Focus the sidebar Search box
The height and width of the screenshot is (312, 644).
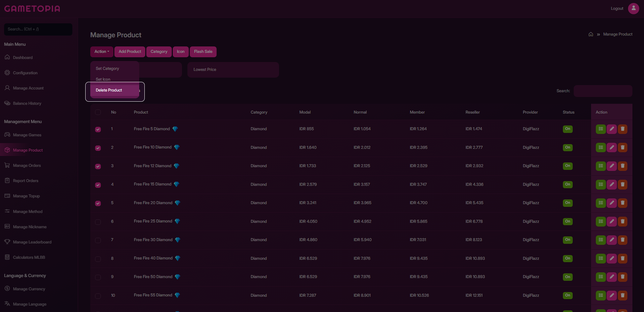tap(38, 29)
